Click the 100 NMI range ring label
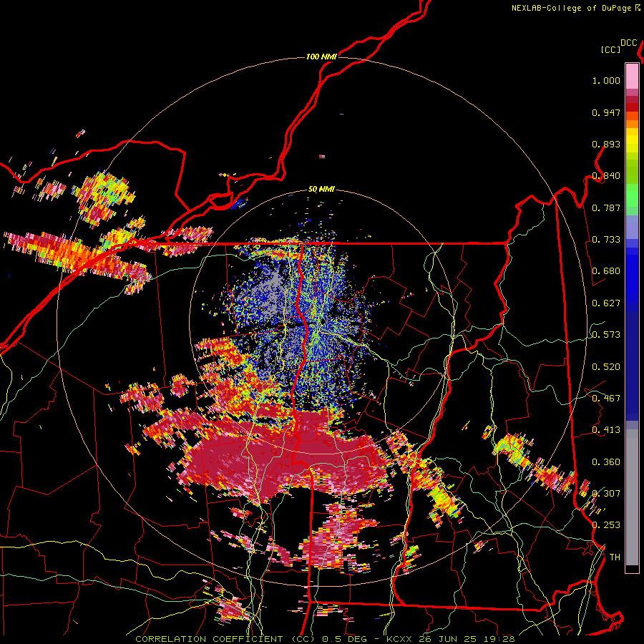The image size is (644, 644). [x=321, y=57]
